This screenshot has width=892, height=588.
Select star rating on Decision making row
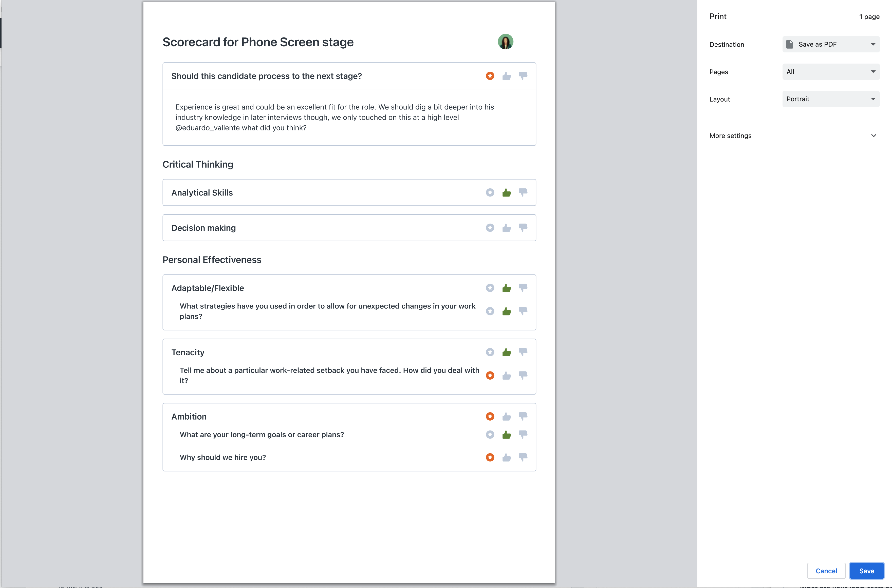click(490, 228)
